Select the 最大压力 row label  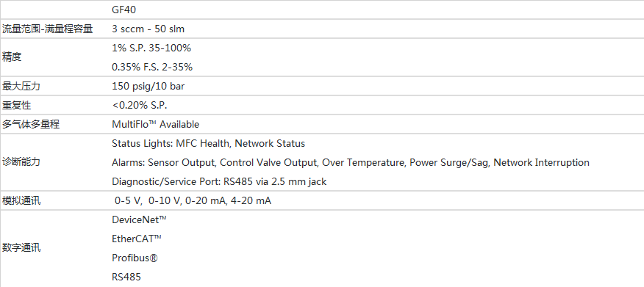pyautogui.click(x=21, y=87)
